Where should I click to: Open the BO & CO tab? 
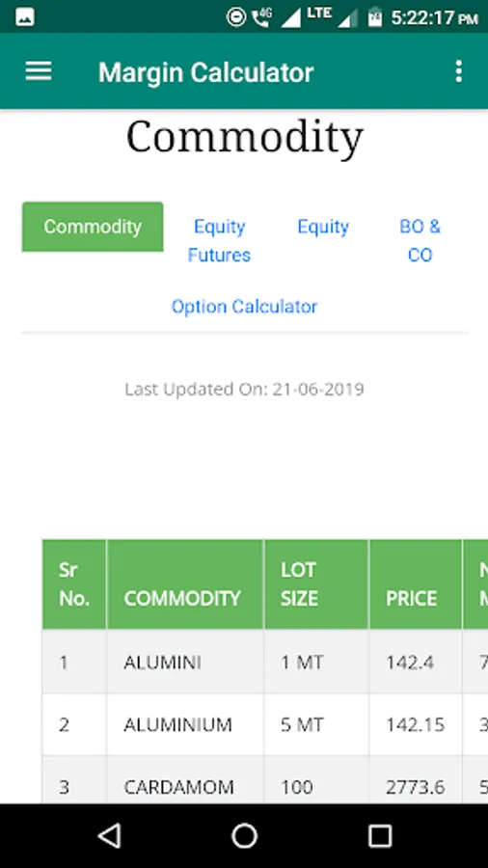pos(420,241)
